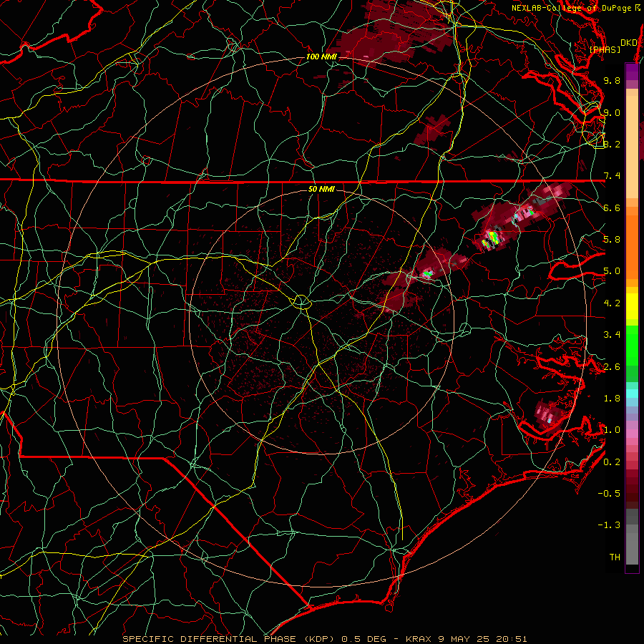Click the TH threshold label on the scale

[x=615, y=557]
